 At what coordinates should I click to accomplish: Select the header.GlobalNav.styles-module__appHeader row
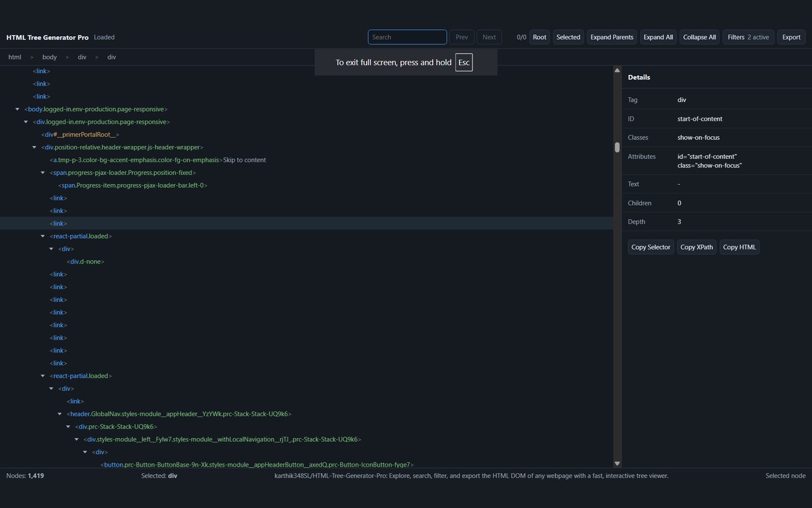(307, 414)
